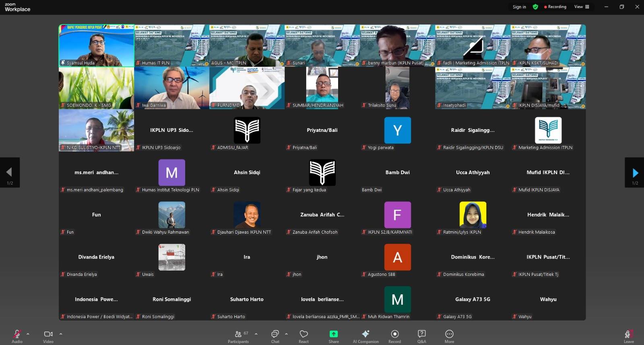Viewport: 644px width, 345px height.
Task: Open the React emoji menu
Action: coord(303,336)
